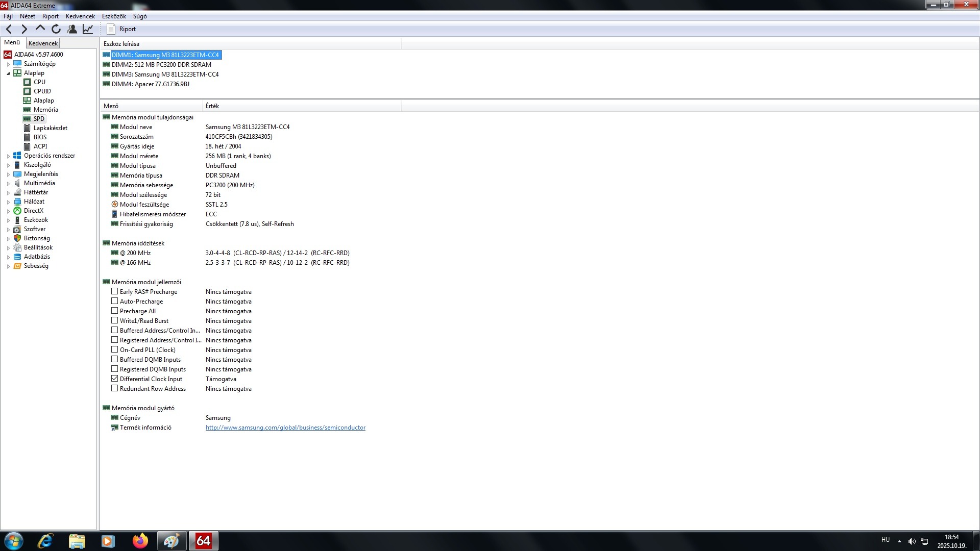980x551 pixels.
Task: Select DIMM4 Apacer 77.G1736.9BJ device entry
Action: click(150, 84)
